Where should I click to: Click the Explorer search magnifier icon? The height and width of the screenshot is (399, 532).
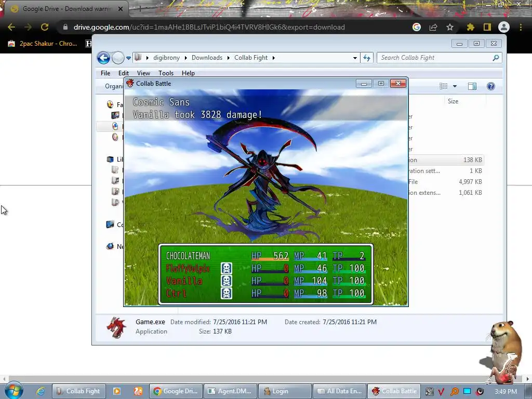click(x=496, y=58)
